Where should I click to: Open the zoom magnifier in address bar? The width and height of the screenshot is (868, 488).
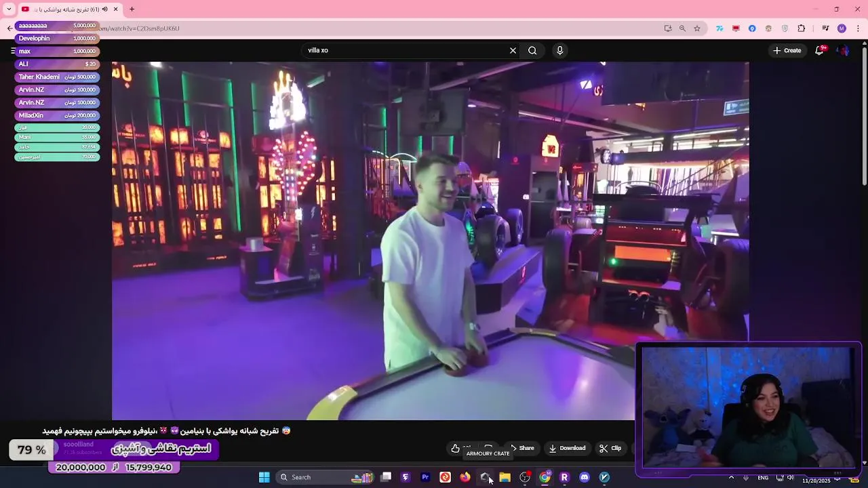[682, 28]
